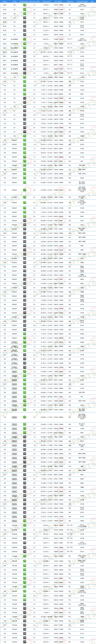Click the ON diesel icon in the Audi Q3 CFGC, CLLB row
The width and height of the screenshot is (96, 644).
pyautogui.click(x=25, y=18)
